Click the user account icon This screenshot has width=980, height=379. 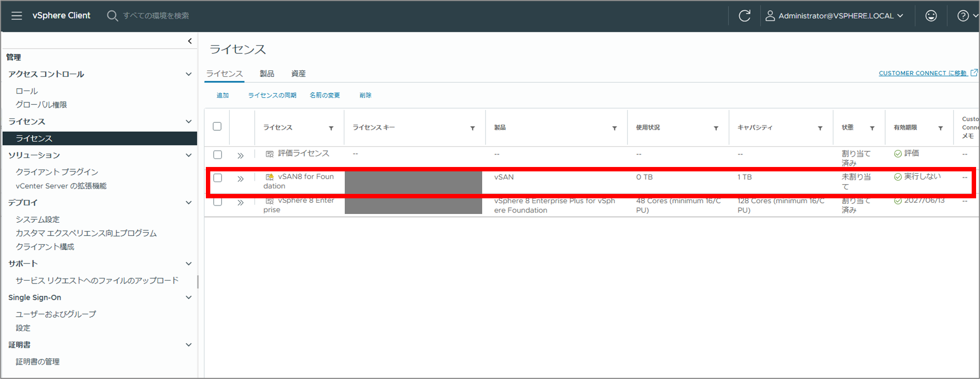pos(770,16)
